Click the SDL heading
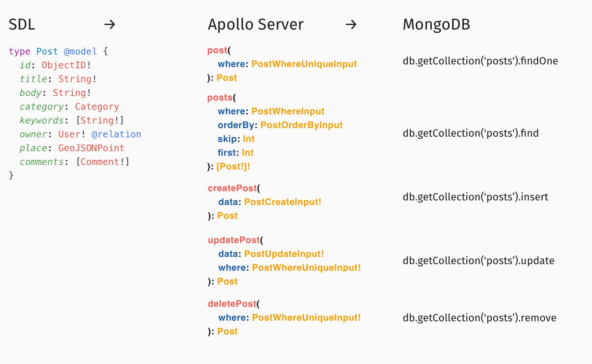This screenshot has height=364, width=592. click(x=22, y=25)
